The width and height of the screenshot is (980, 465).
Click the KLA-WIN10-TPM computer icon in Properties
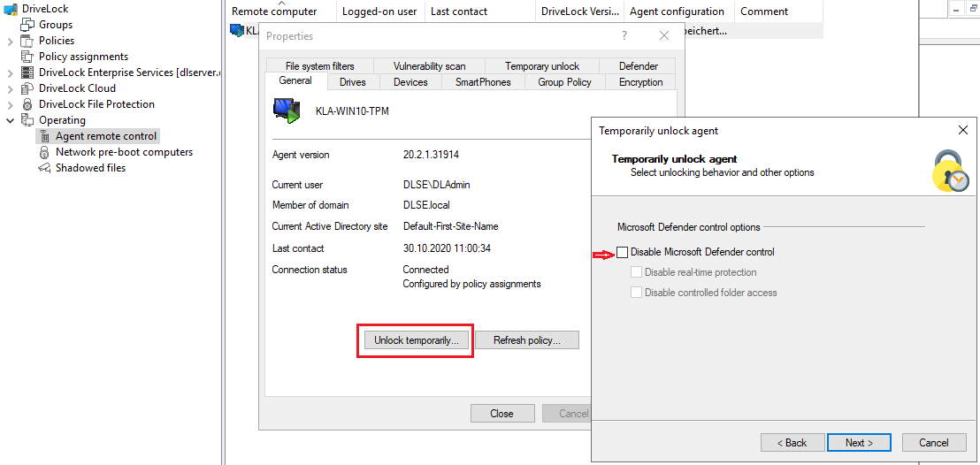pos(287,111)
